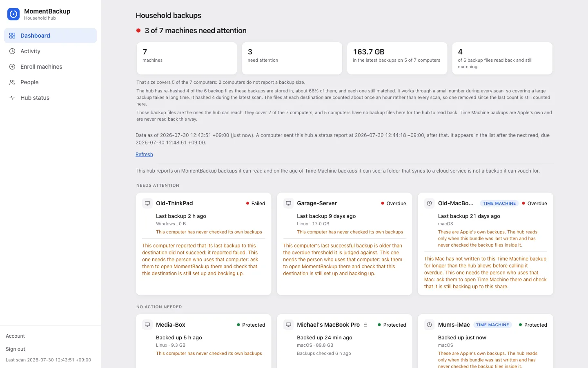The width and height of the screenshot is (588, 368).
Task: Click 'Backed up just now' text
Action: (x=462, y=337)
